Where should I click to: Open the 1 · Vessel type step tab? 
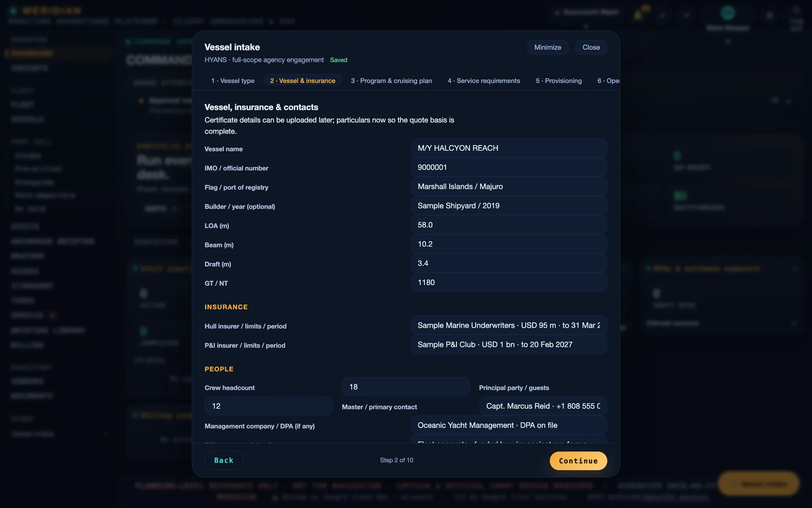(x=233, y=81)
